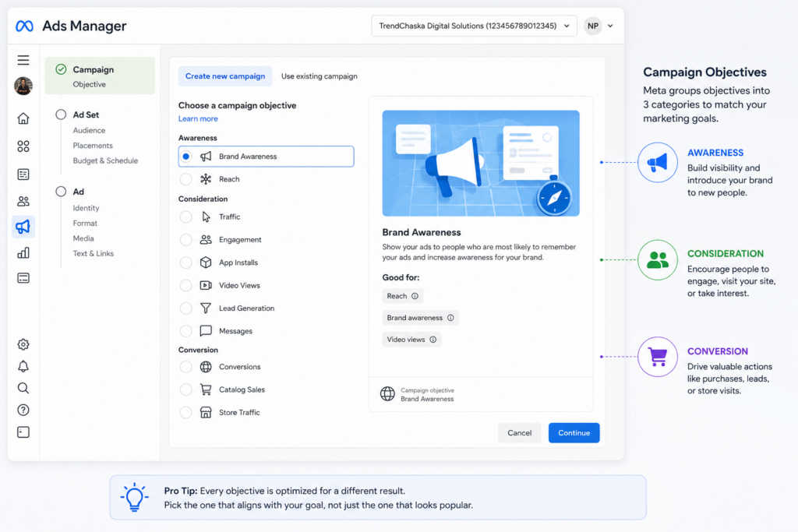Select the Lead Generation radio button
The image size is (798, 532).
tap(186, 308)
